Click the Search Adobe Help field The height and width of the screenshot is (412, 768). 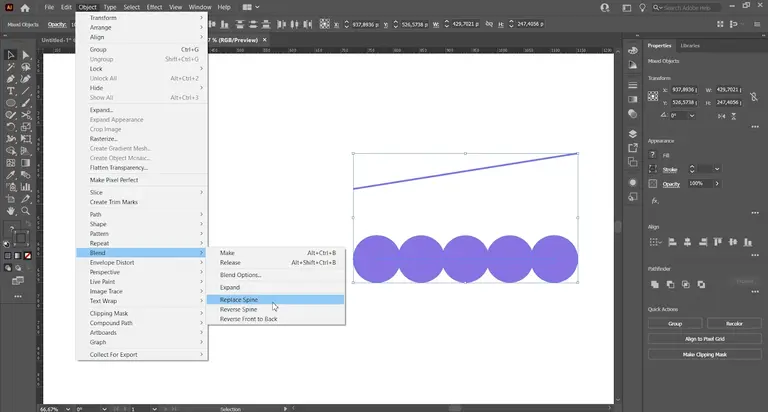(x=687, y=7)
